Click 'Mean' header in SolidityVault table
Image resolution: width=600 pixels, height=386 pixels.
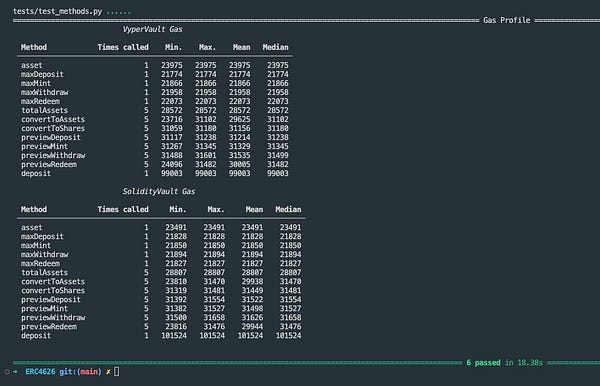[x=254, y=210]
